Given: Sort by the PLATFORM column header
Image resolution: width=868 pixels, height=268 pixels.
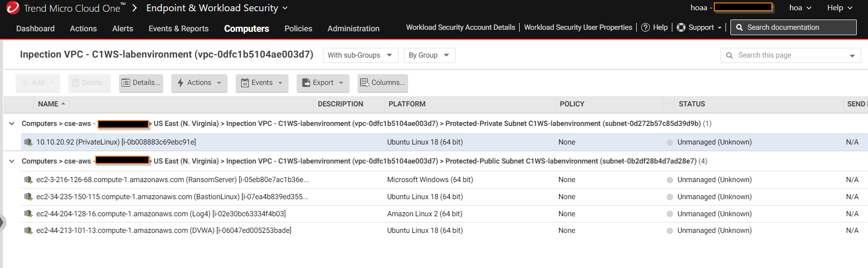Looking at the screenshot, I should coord(407,104).
